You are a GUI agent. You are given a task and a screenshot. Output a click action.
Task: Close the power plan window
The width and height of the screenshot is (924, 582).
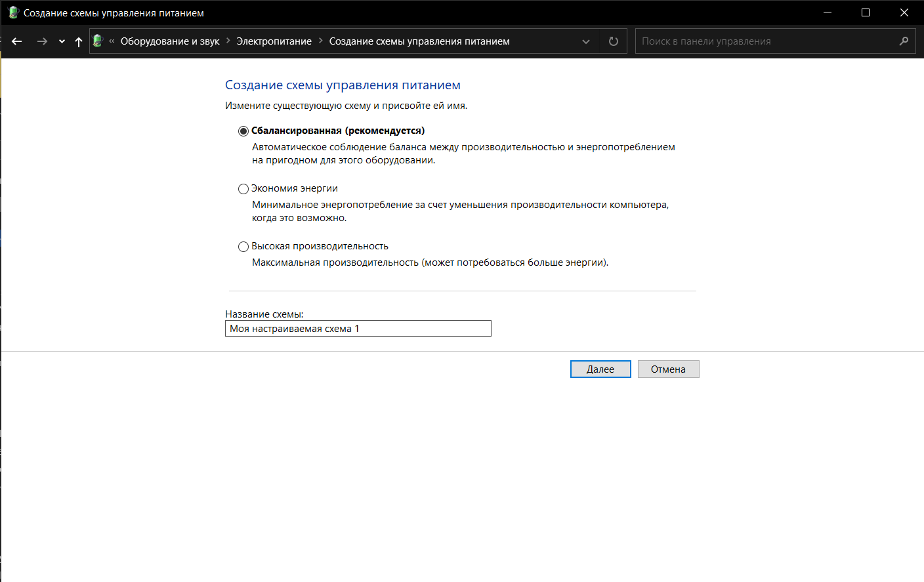[x=904, y=12]
